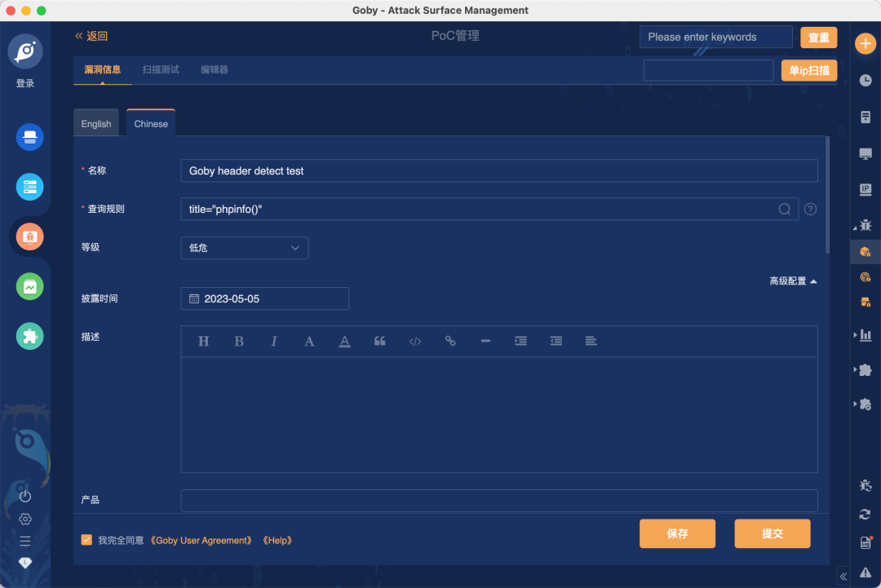Viewport: 881px width, 588px height.
Task: Click the power icon in left sidebar
Action: 25,496
